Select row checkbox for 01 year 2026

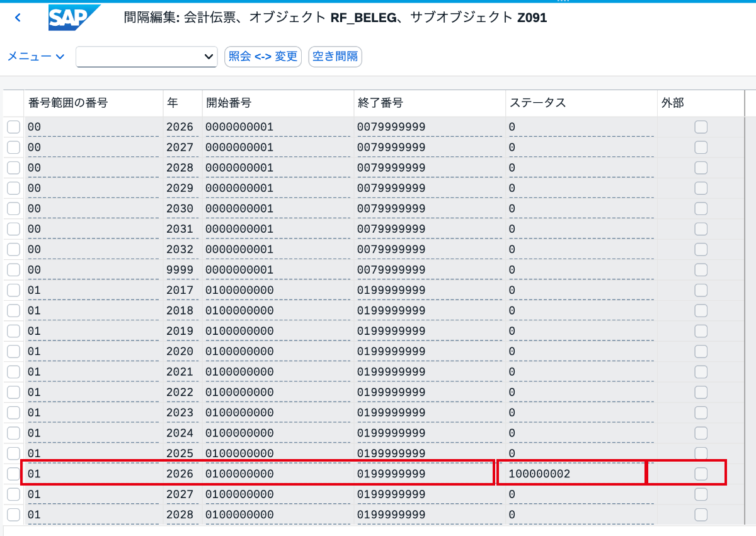coord(13,474)
